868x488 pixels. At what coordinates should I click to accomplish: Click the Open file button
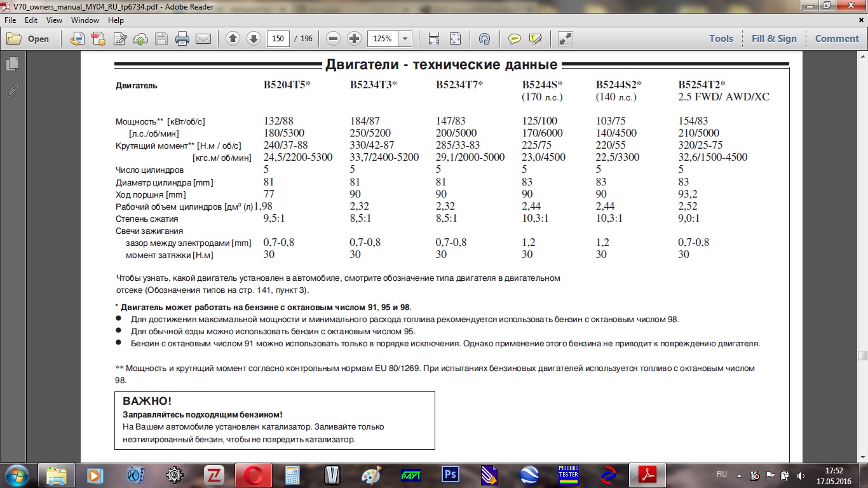point(29,39)
